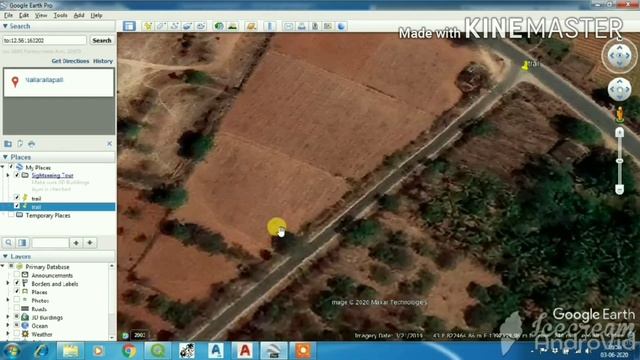Screen dimensions: 640x360
Task: Click the Add Image Overlay icon
Action: [187, 26]
